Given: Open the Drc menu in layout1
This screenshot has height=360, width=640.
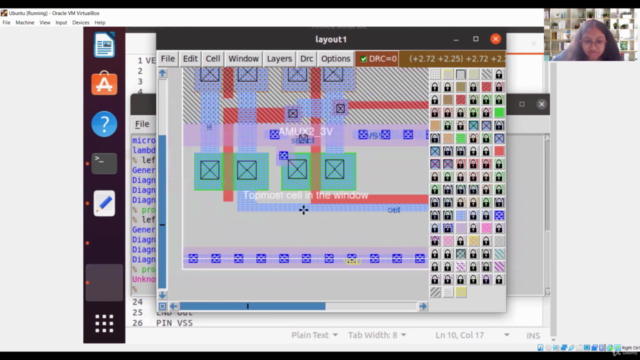Looking at the screenshot, I should [x=307, y=59].
